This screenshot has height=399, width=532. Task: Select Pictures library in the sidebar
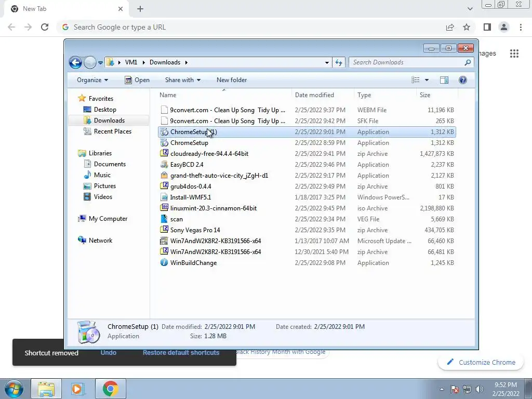pyautogui.click(x=105, y=186)
